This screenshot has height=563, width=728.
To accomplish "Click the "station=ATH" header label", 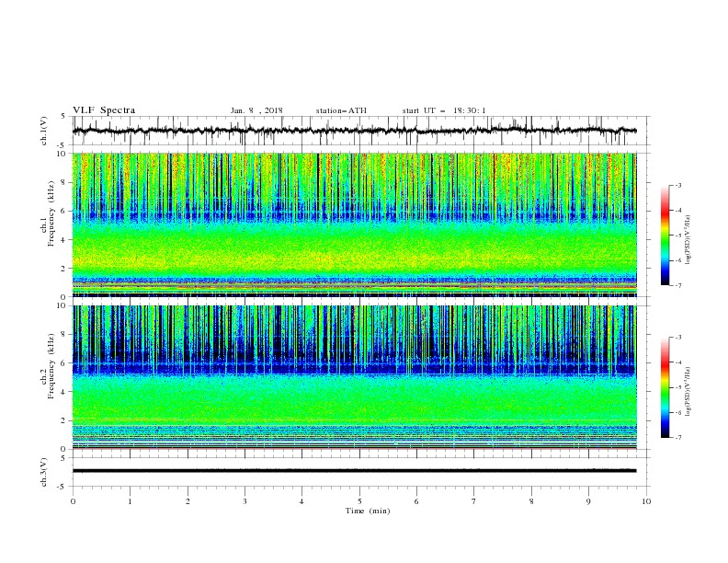I will [x=341, y=110].
